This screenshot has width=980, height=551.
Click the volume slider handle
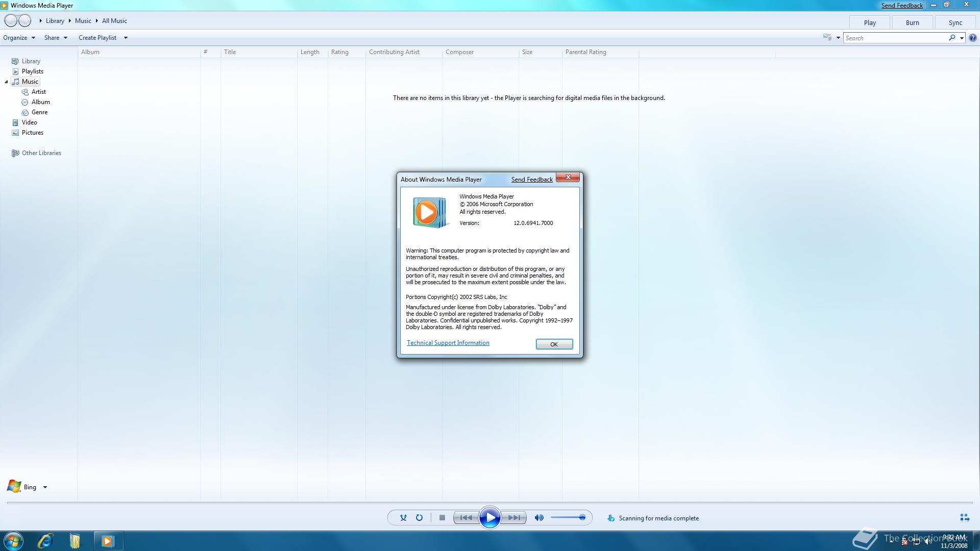(582, 518)
